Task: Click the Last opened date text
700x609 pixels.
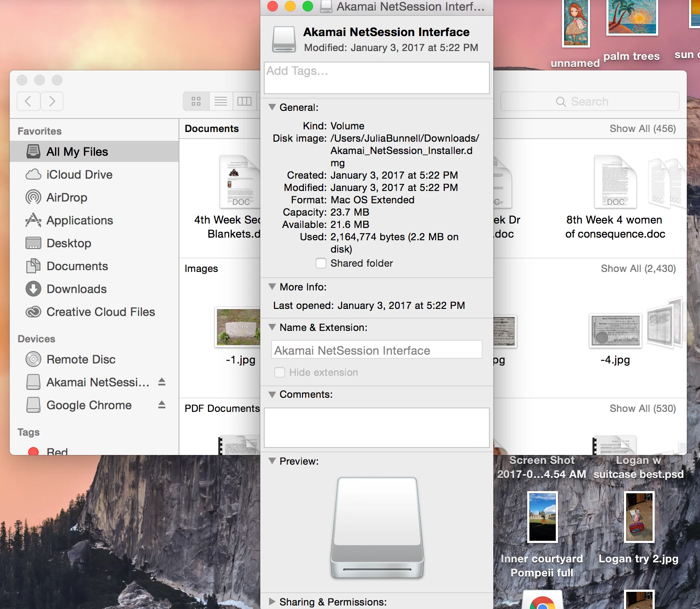Action: click(x=401, y=305)
